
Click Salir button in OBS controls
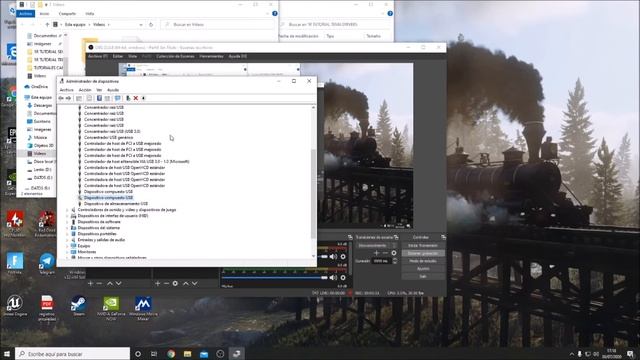tap(423, 276)
